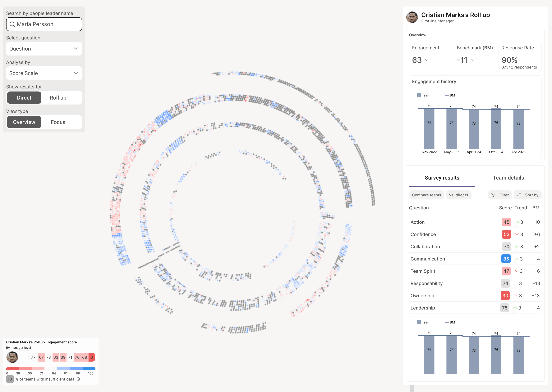Click the Ownership trend down arrow
Viewport: 552px width, 392px height.
[x=516, y=296]
